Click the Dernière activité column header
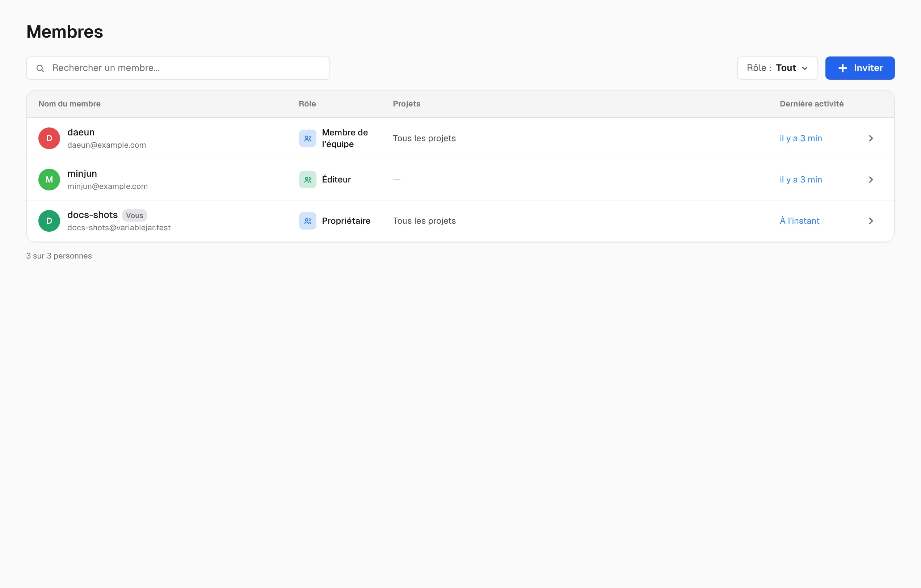The width and height of the screenshot is (921, 588). point(811,104)
